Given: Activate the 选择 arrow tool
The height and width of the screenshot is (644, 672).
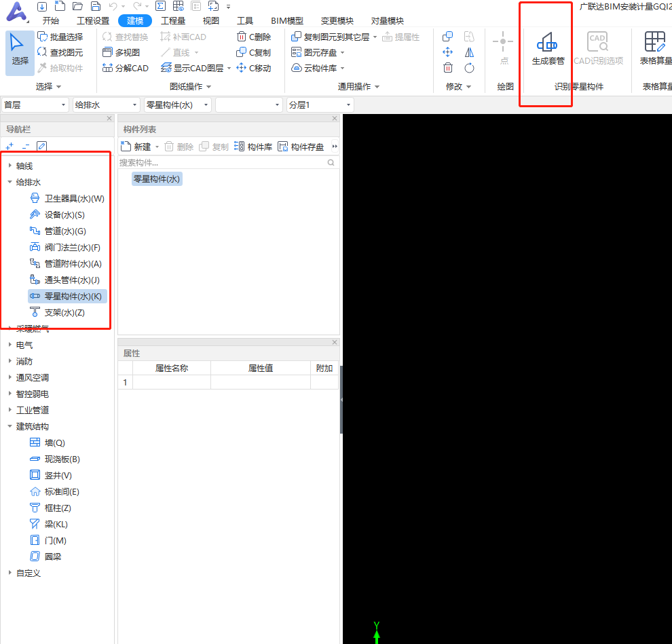Looking at the screenshot, I should pyautogui.click(x=20, y=53).
